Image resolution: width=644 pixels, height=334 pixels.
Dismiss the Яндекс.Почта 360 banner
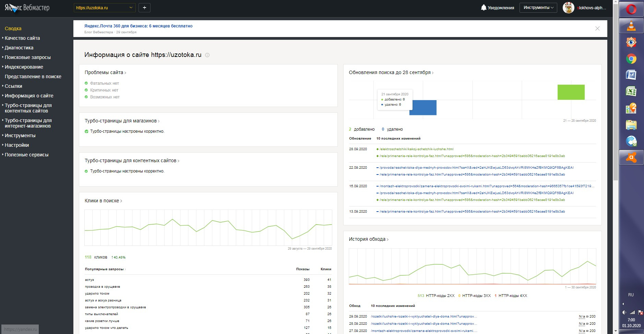click(x=597, y=28)
